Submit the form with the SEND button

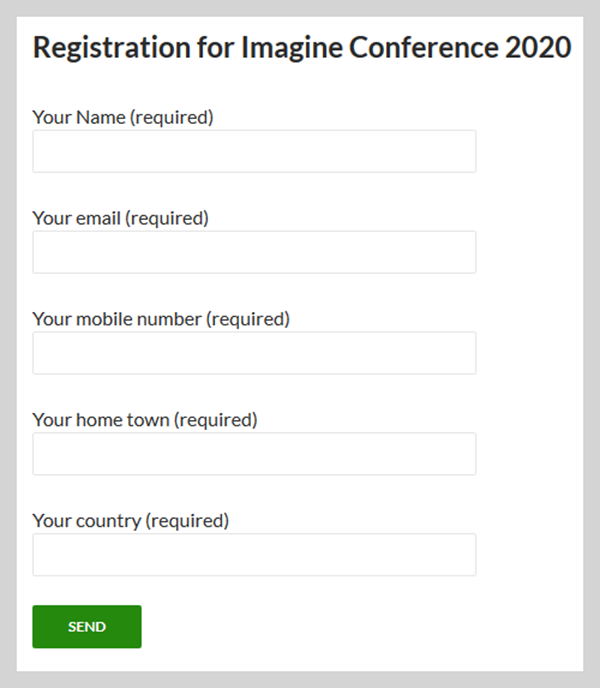pos(87,627)
